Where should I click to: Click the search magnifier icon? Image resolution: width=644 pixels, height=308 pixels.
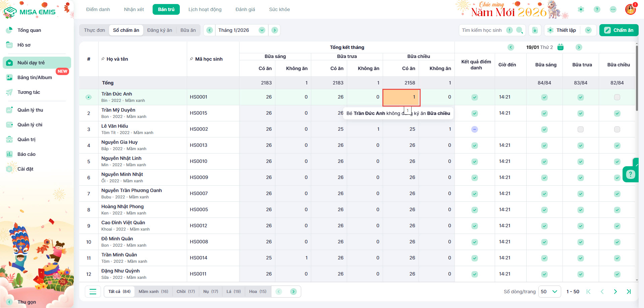point(519,30)
